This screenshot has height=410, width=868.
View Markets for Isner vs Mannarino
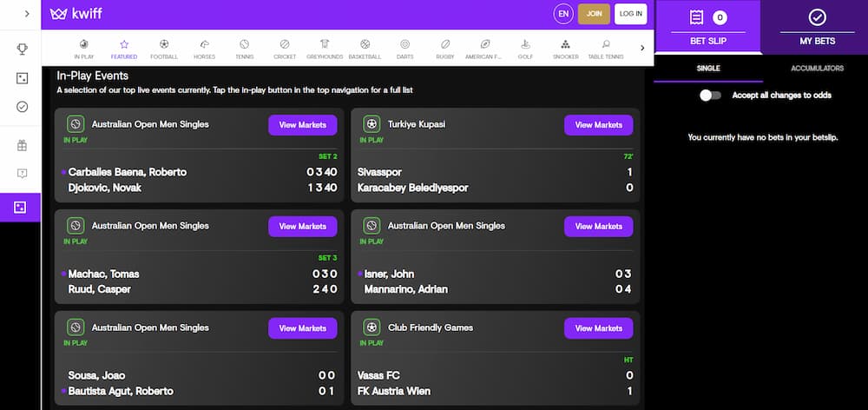[x=598, y=227]
